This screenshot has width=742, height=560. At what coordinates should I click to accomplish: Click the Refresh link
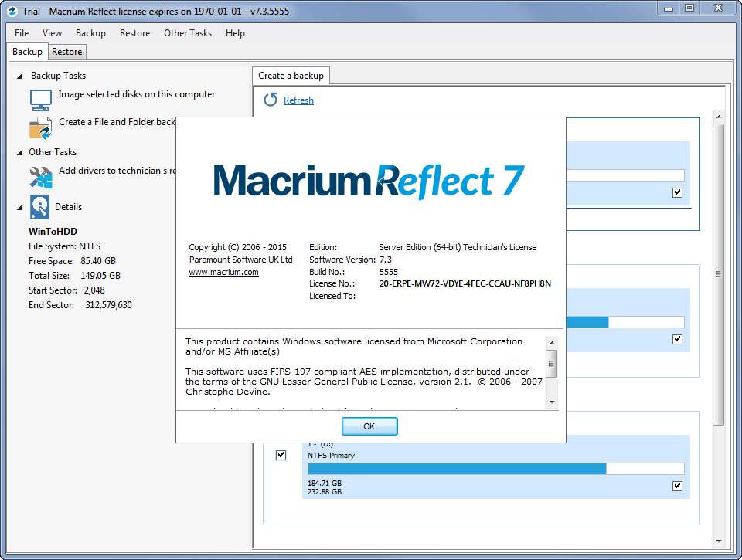pos(298,100)
